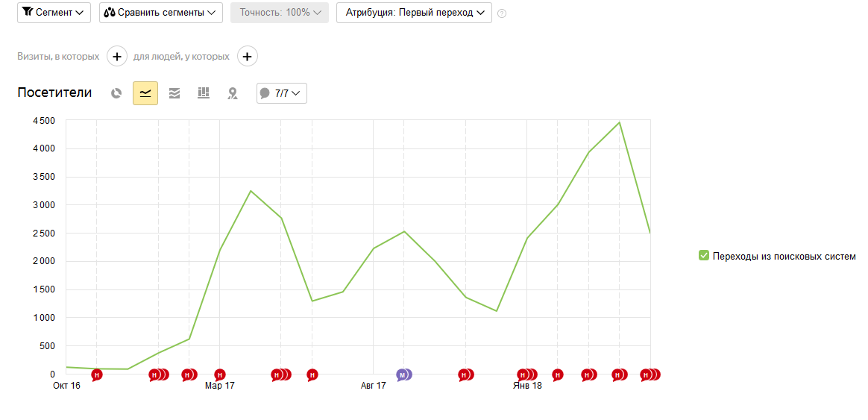Add people condition with plus button
This screenshot has height=420, width=868.
[x=248, y=57]
